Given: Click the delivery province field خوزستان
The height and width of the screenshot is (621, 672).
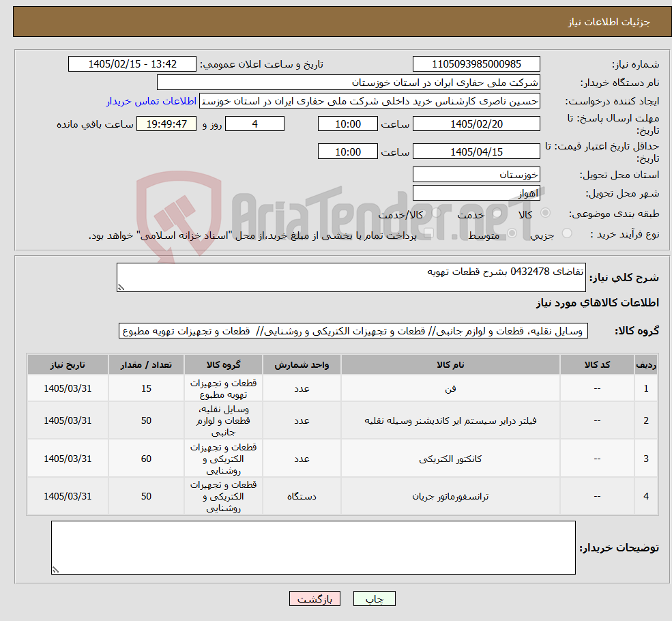Looking at the screenshot, I should pos(476,175).
